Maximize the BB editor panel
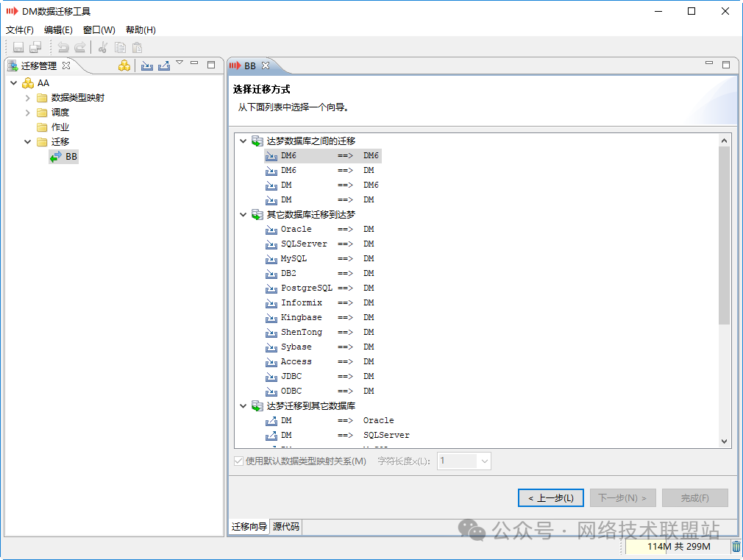743x560 pixels. 726,65
